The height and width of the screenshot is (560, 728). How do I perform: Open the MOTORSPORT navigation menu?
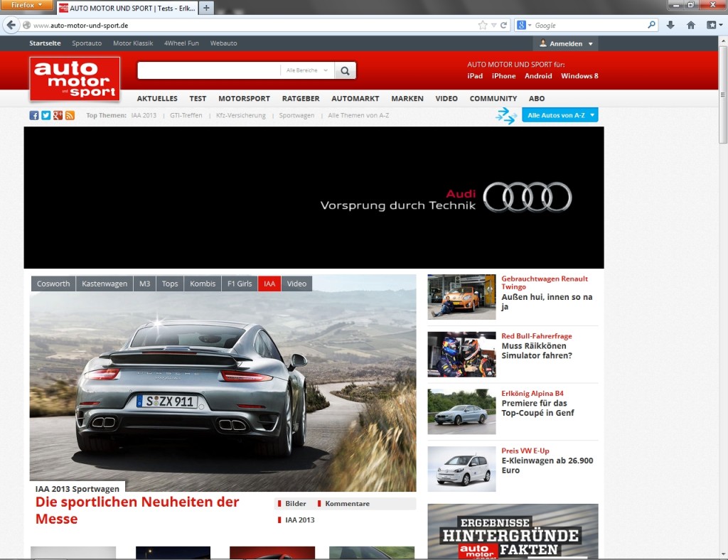point(245,98)
